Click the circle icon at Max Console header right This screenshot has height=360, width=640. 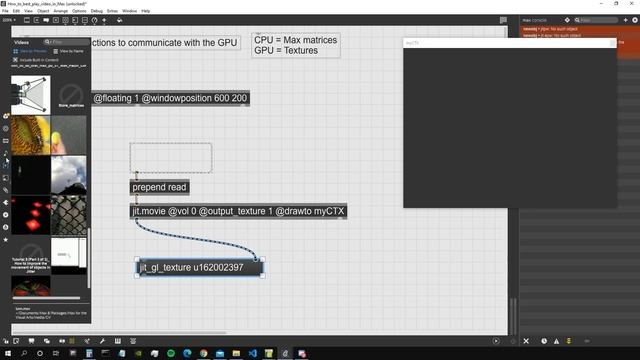(635, 20)
